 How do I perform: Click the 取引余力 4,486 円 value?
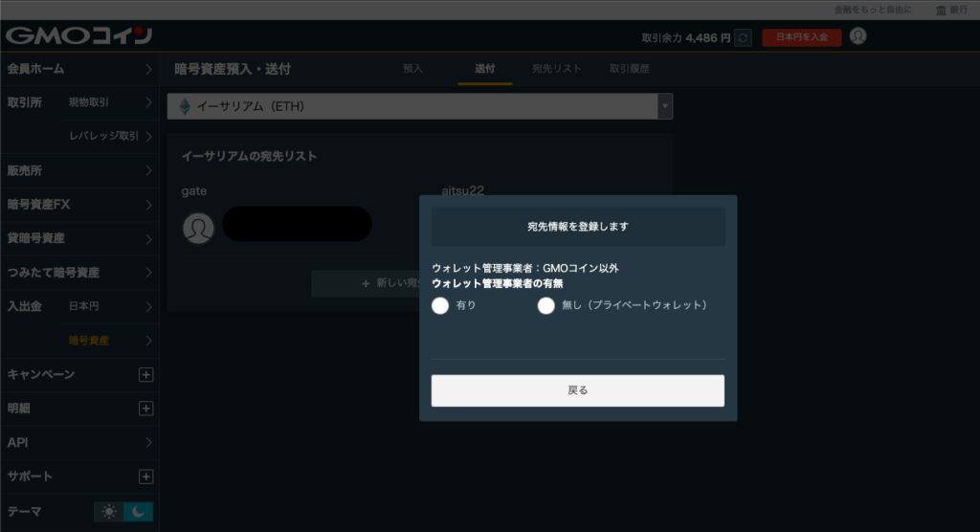tap(685, 38)
